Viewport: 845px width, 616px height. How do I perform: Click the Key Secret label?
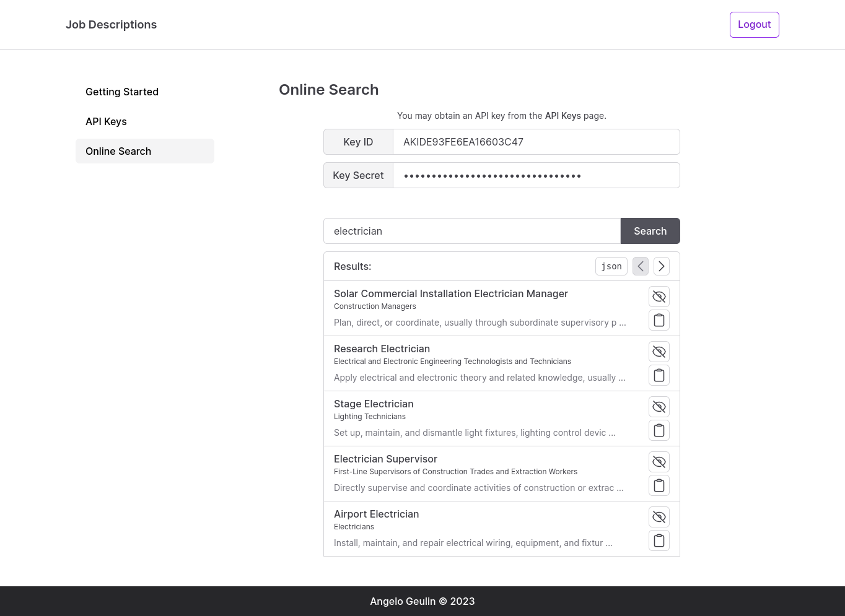pyautogui.click(x=358, y=175)
